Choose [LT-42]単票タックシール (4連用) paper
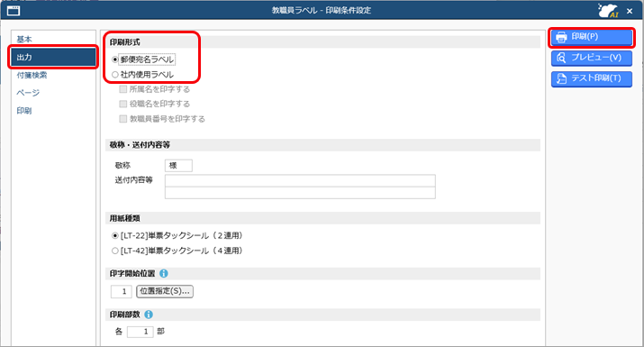The height and width of the screenshot is (347, 644). [x=115, y=251]
